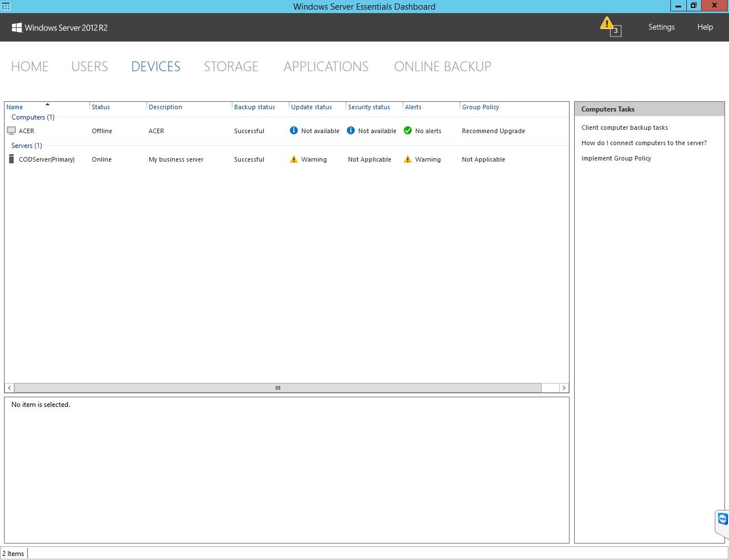Screen dimensions: 729x560
Task: Click the Online status of CODServer
Action: [101, 159]
